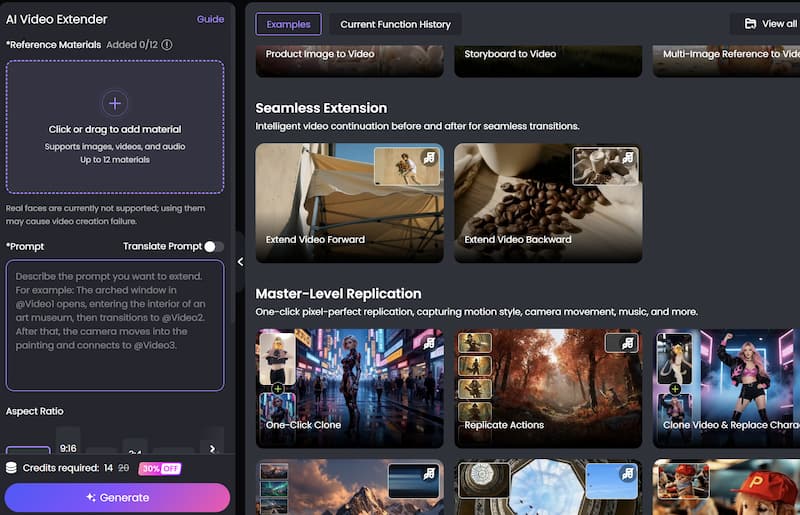The height and width of the screenshot is (515, 800).
Task: Open the Replicate Actions example
Action: [x=548, y=388]
